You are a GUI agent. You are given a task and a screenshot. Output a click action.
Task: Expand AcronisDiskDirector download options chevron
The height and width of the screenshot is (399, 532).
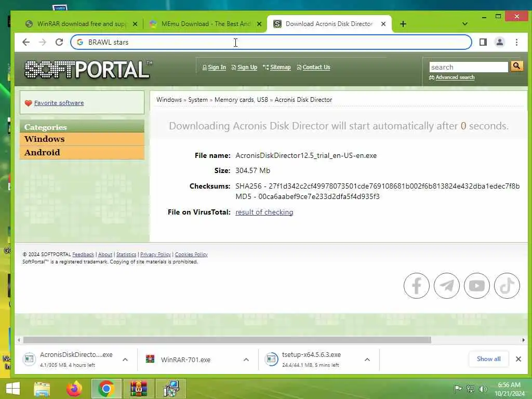(125, 360)
